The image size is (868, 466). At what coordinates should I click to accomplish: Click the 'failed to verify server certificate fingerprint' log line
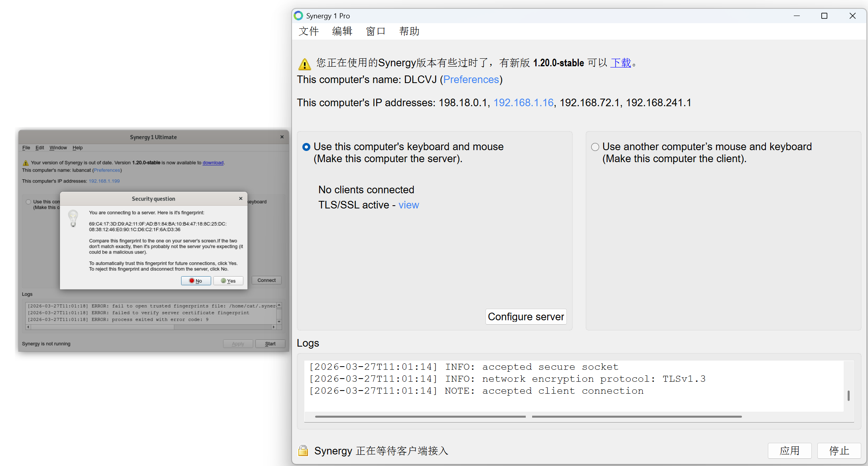[x=138, y=313]
